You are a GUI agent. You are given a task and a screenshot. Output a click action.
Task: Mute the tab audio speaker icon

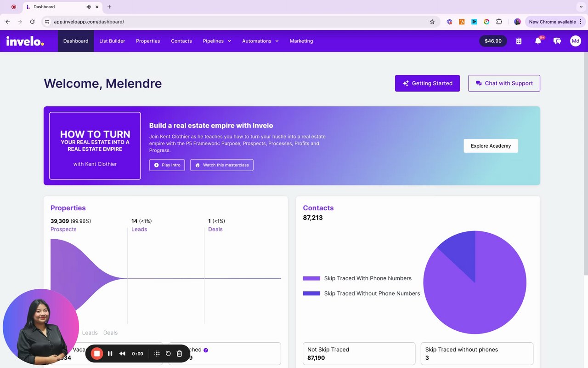pos(89,7)
